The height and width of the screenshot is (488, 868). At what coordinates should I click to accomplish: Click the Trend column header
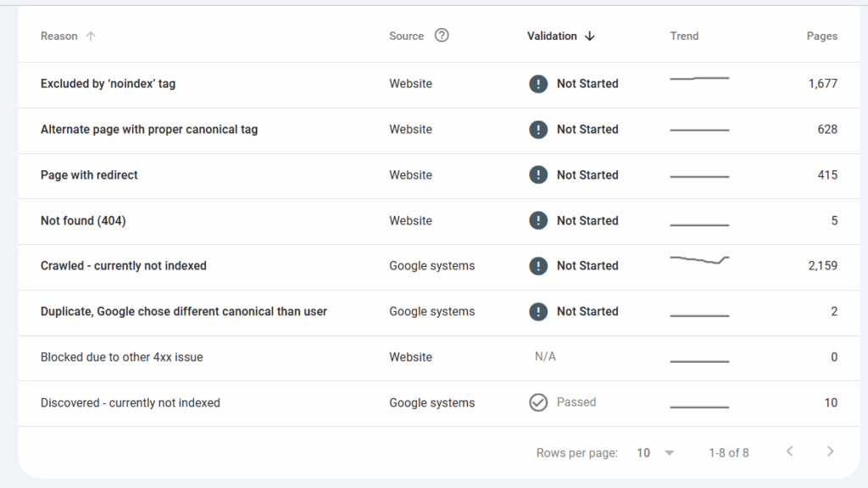pyautogui.click(x=684, y=36)
